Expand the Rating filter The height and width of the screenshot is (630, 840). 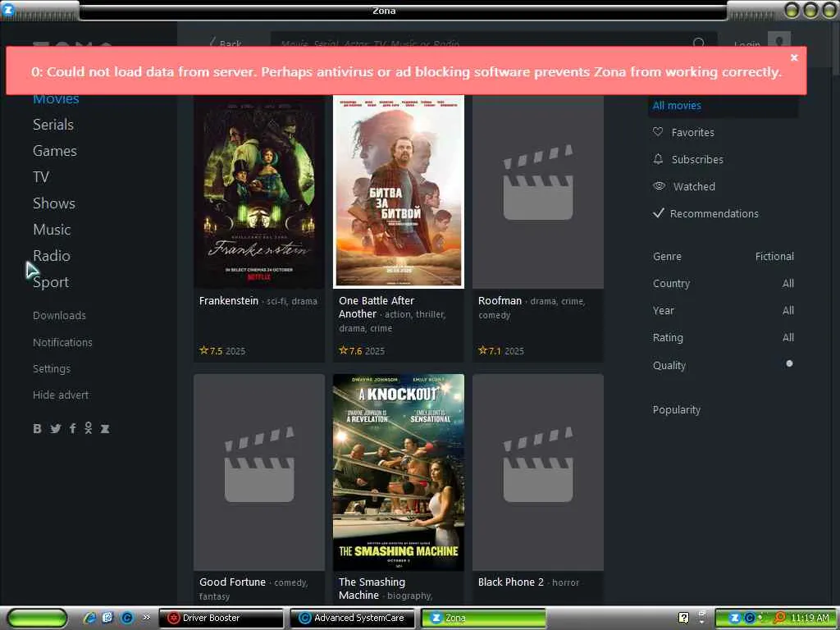[724, 337]
